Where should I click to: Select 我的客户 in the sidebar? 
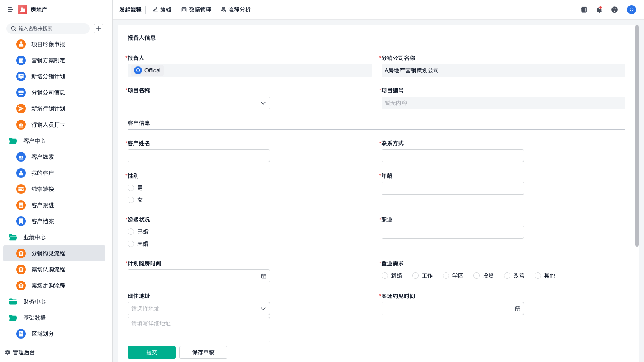(x=42, y=173)
